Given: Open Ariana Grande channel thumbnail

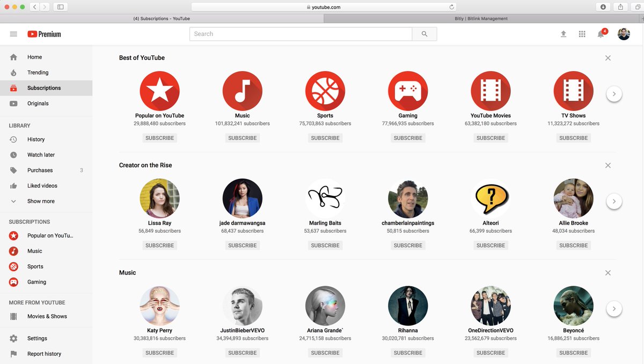Looking at the screenshot, I should click(325, 306).
